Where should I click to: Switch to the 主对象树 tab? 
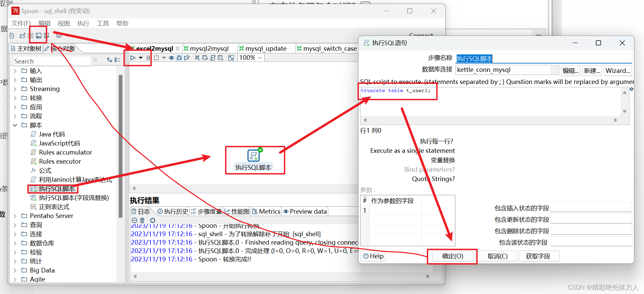point(26,49)
